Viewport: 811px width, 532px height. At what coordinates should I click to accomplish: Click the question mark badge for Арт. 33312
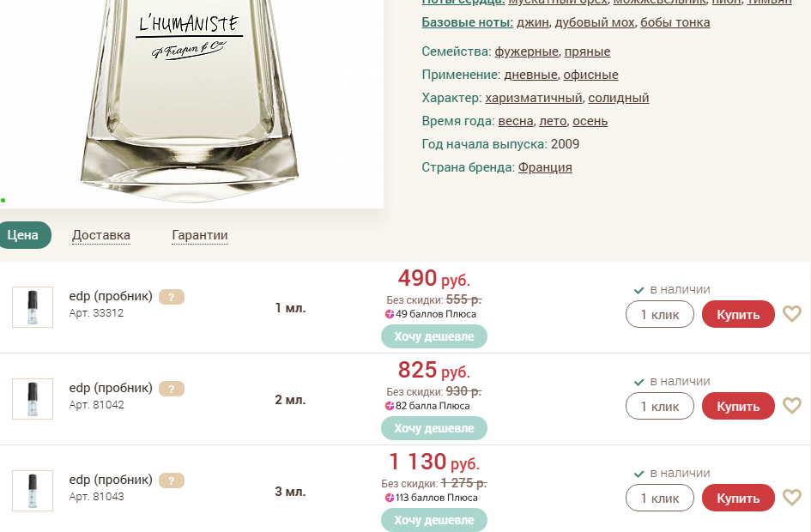pos(172,297)
